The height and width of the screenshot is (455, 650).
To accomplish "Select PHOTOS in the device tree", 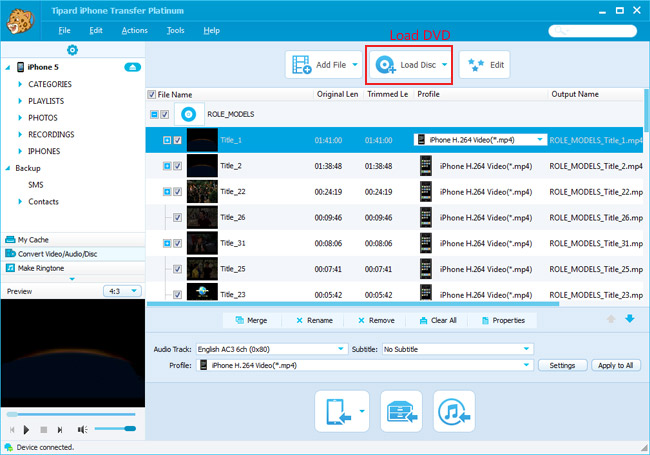I will click(x=43, y=118).
